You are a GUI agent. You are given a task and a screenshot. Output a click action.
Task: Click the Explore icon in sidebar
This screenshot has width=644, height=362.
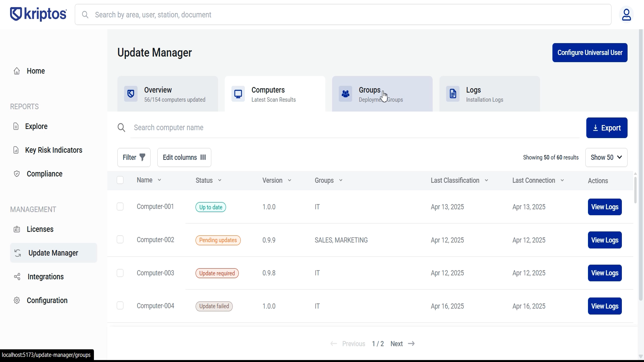(x=16, y=126)
